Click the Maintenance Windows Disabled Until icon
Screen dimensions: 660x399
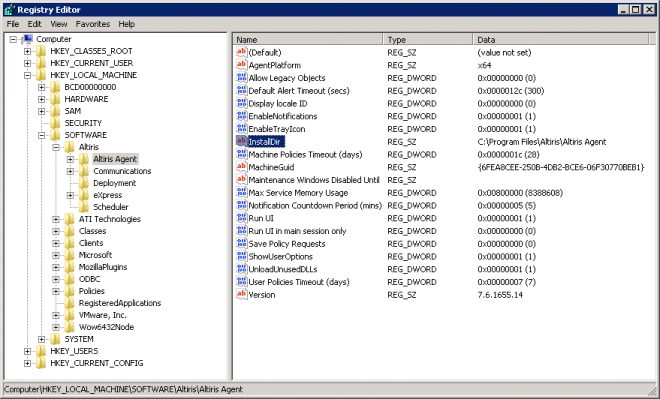[x=241, y=180]
